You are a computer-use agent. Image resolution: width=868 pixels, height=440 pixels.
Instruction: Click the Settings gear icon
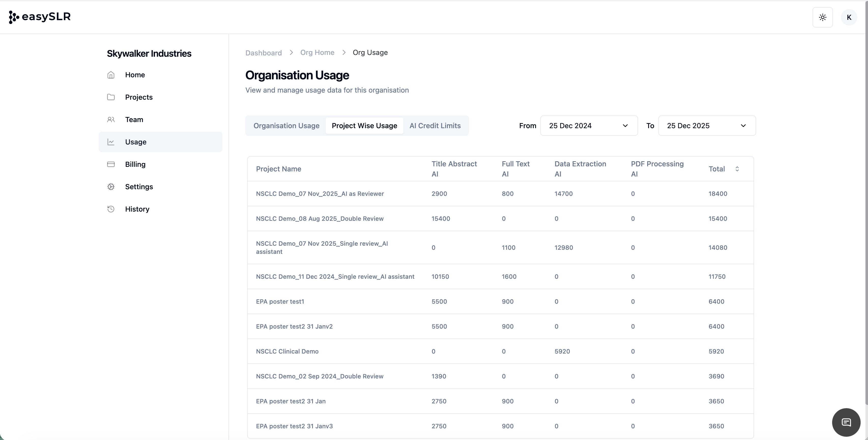(x=111, y=187)
